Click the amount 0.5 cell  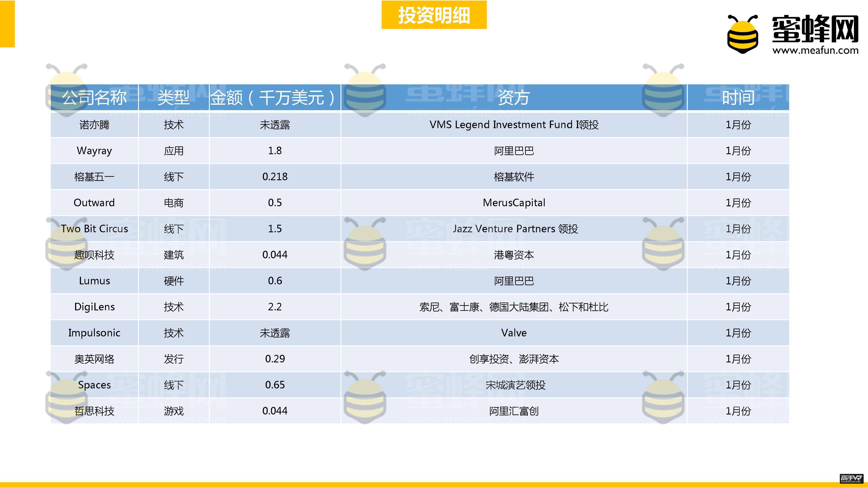point(275,203)
